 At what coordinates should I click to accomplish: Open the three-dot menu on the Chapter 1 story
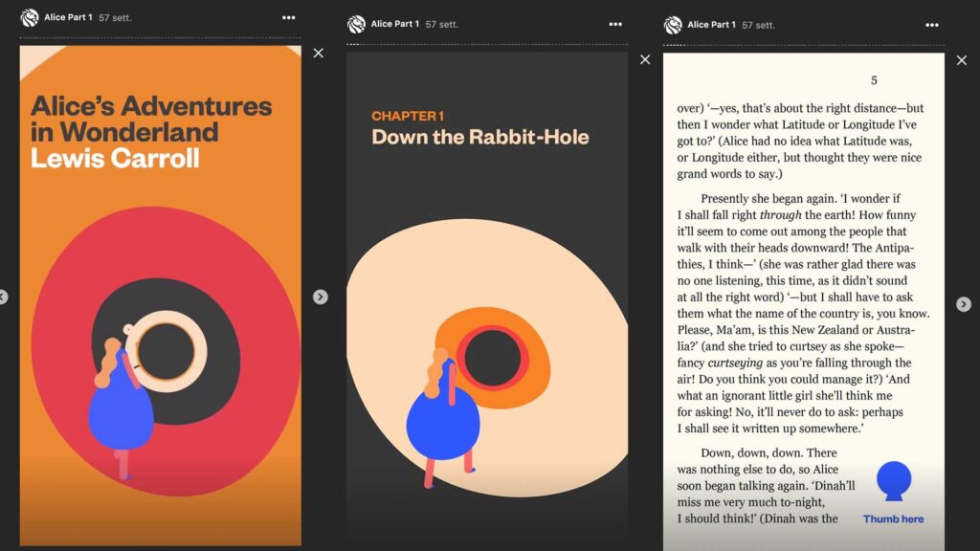[615, 24]
